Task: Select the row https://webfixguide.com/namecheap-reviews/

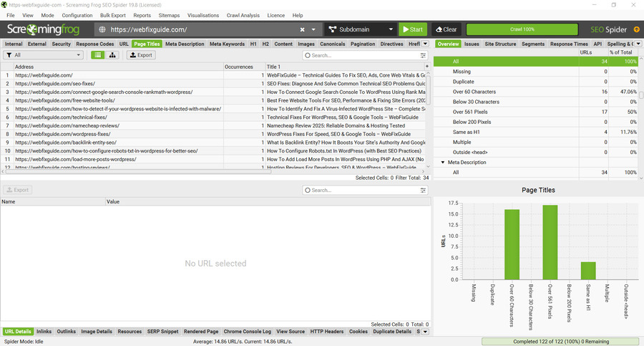Action: 213,125
